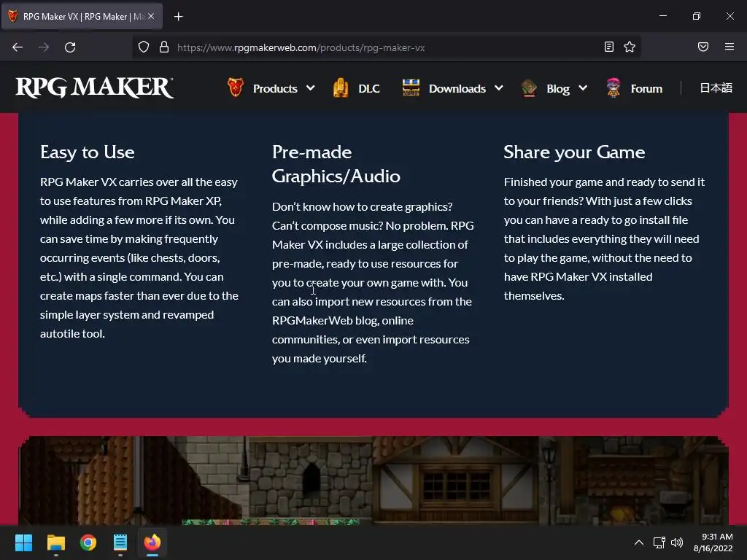Open the clock and date panel

point(713,542)
